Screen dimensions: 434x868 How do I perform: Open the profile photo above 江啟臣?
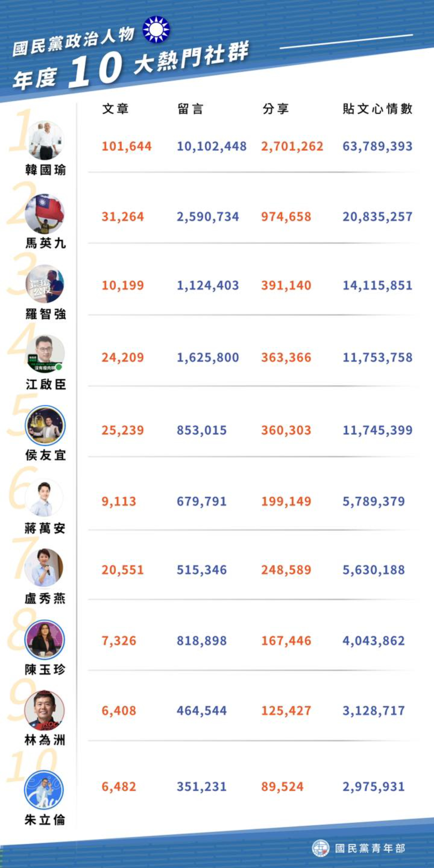[45, 354]
